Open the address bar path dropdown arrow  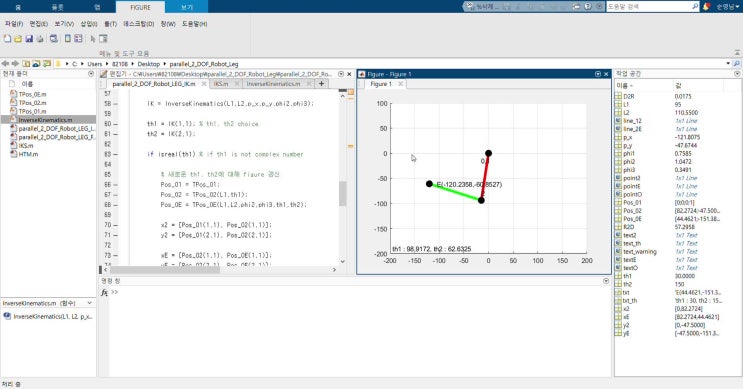tap(728, 63)
